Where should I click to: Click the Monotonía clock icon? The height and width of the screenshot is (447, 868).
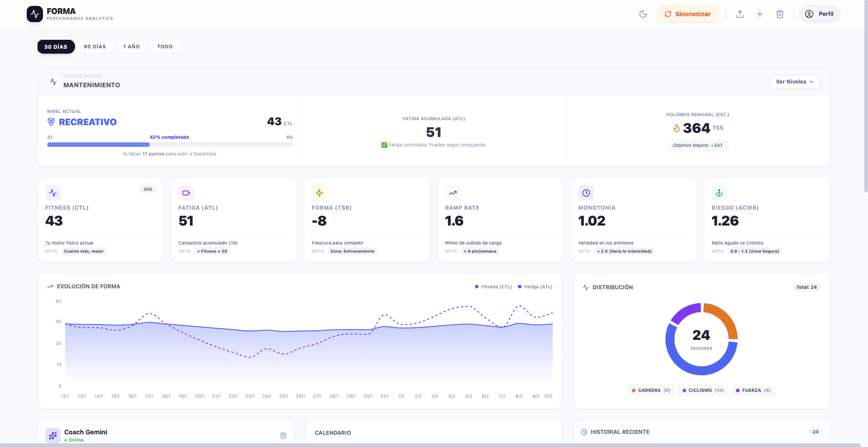pos(586,193)
